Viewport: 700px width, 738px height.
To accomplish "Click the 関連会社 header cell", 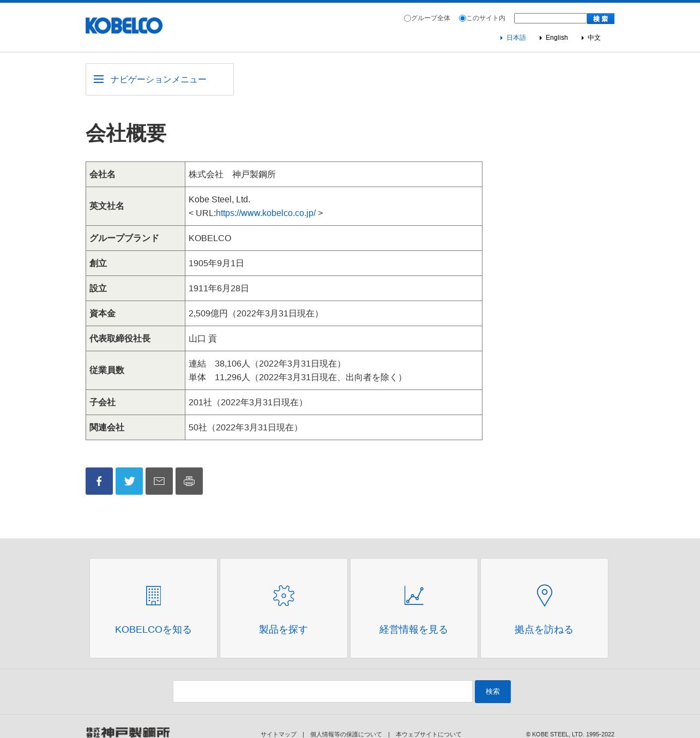I will point(136,428).
